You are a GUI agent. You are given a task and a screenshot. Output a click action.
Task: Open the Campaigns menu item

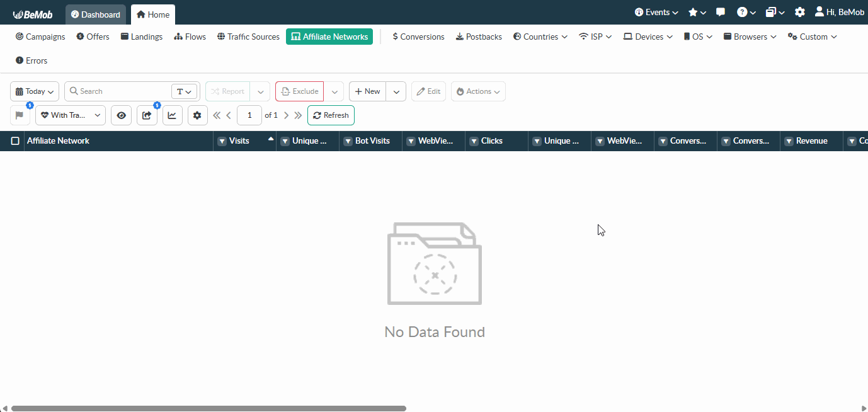[x=40, y=37]
